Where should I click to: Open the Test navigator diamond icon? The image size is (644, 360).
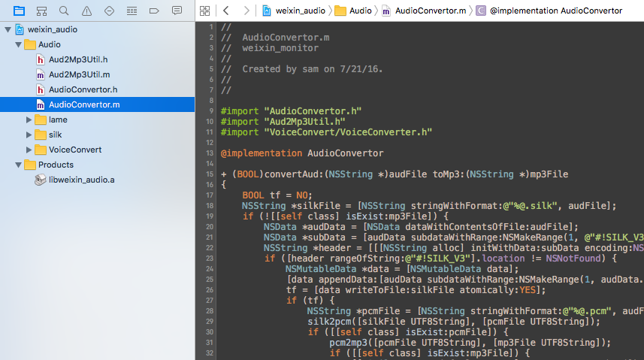point(109,11)
